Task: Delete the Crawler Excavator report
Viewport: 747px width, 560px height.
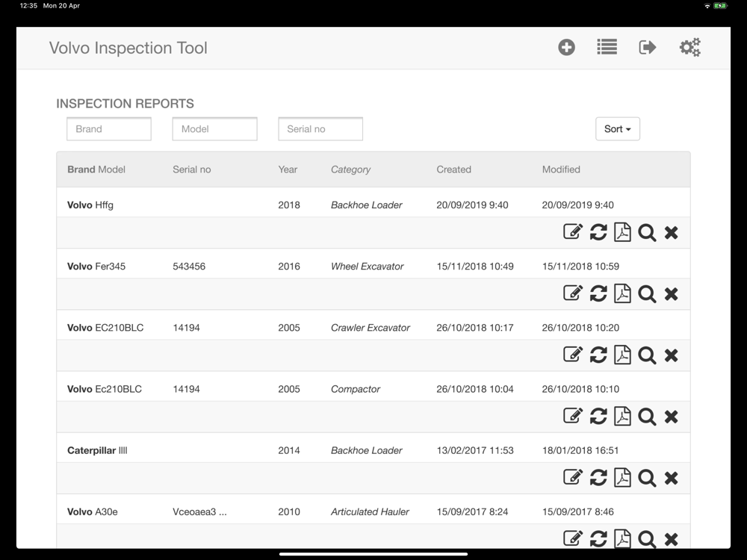Action: tap(672, 355)
